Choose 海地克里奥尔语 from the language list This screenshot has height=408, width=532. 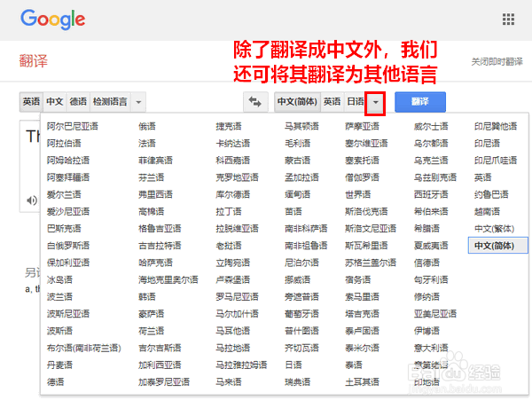click(168, 280)
